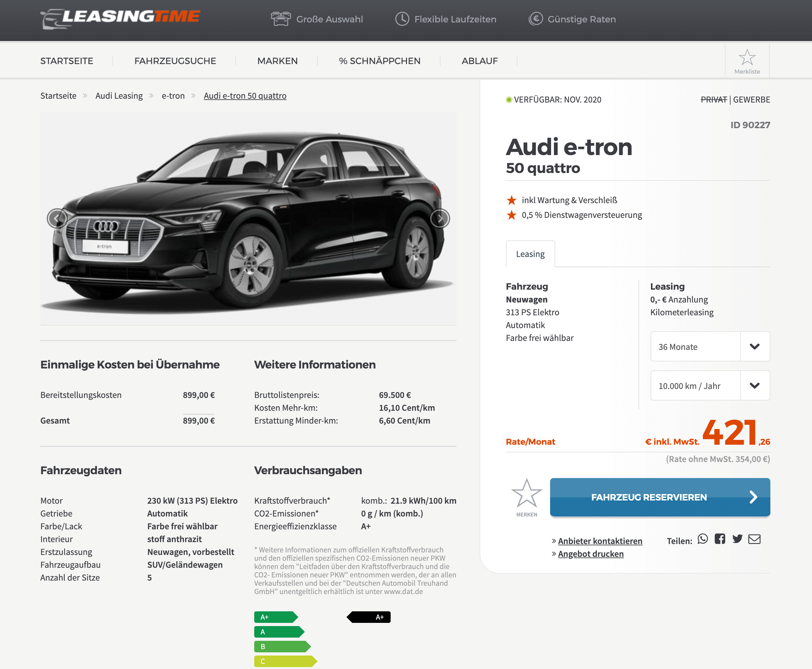Screen dimensions: 812x669
Task: Click the Bruttolistenpreis value 69.500 €
Action: pyautogui.click(x=395, y=395)
